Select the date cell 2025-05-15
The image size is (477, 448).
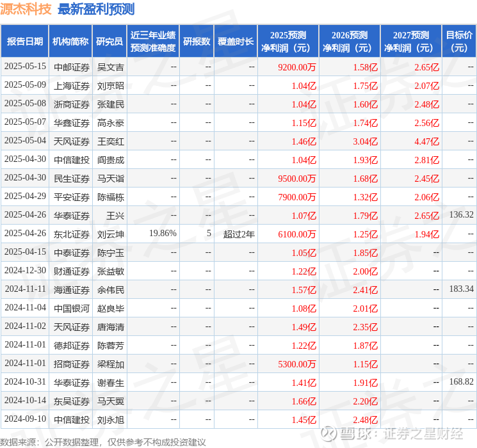(x=25, y=67)
